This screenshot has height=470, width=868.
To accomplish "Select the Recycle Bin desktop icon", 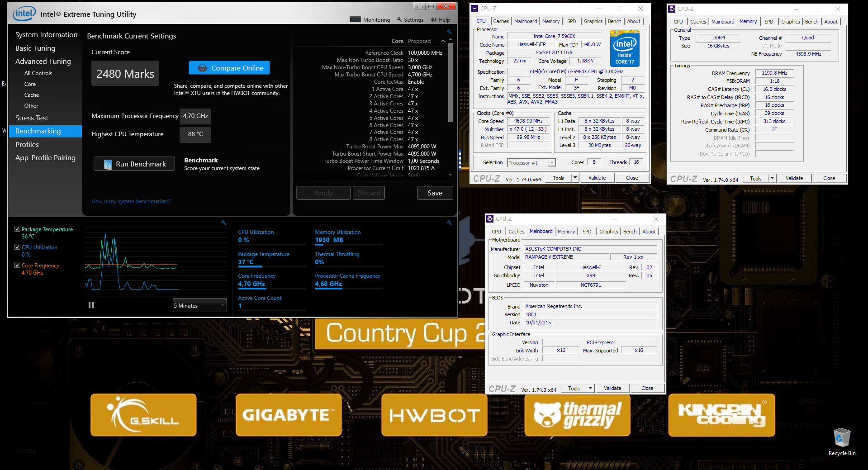I will [842, 442].
